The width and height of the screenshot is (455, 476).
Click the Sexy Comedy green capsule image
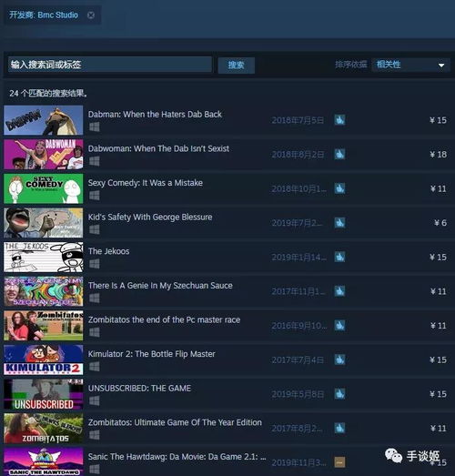click(43, 188)
